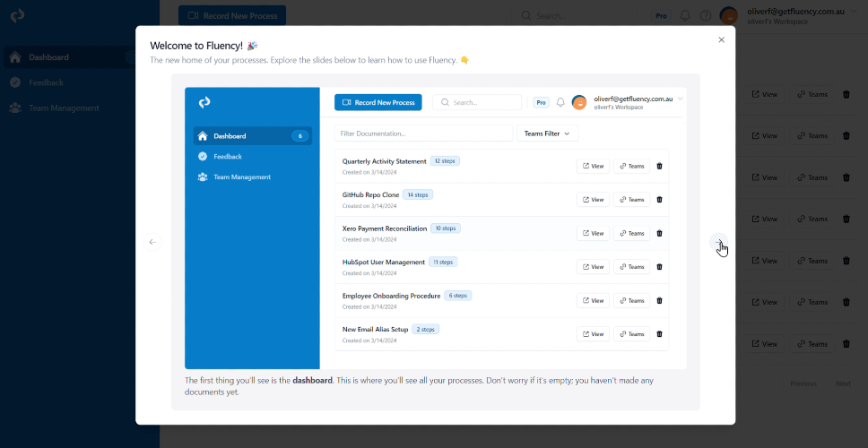Select Feedback in the slide's blue sidebar

point(228,157)
